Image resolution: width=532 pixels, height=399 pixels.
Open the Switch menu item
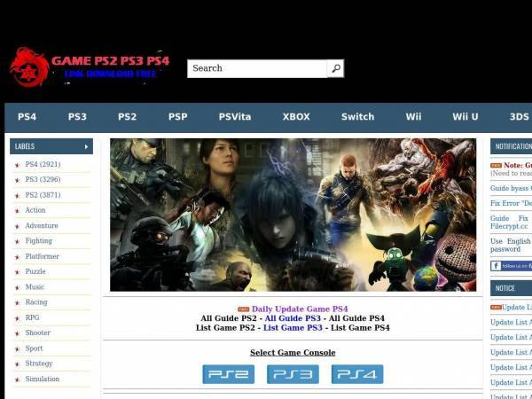coord(357,117)
